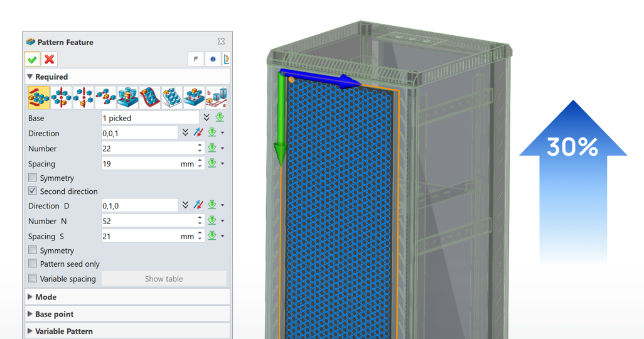The height and width of the screenshot is (339, 644).
Task: Click the F button in panel header
Action: coord(196,59)
